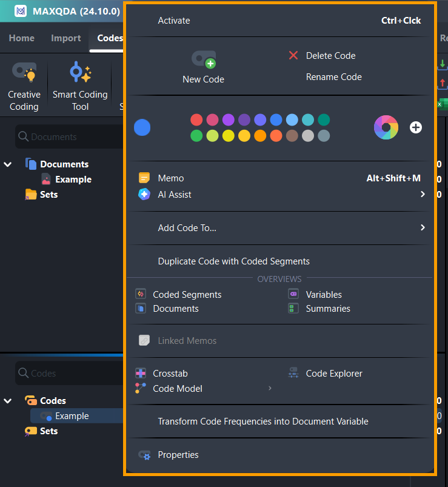Switch to the Import tab
The image size is (448, 487).
click(65, 38)
